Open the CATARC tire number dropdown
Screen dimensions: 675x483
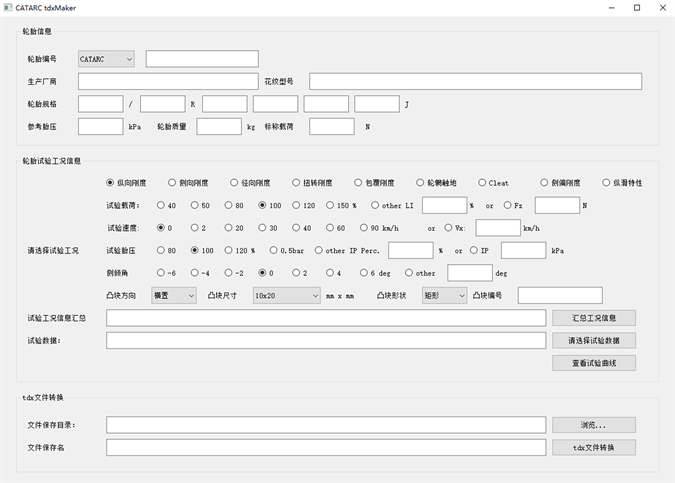pyautogui.click(x=106, y=59)
